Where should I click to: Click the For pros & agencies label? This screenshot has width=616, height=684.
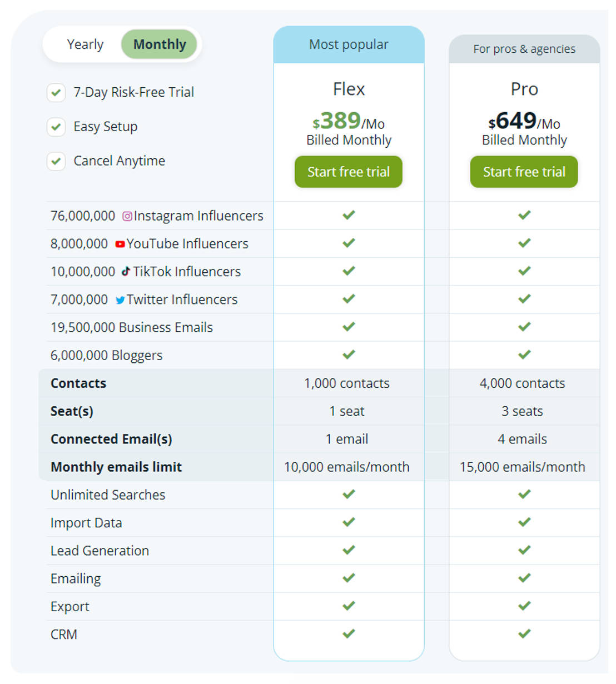pos(524,49)
